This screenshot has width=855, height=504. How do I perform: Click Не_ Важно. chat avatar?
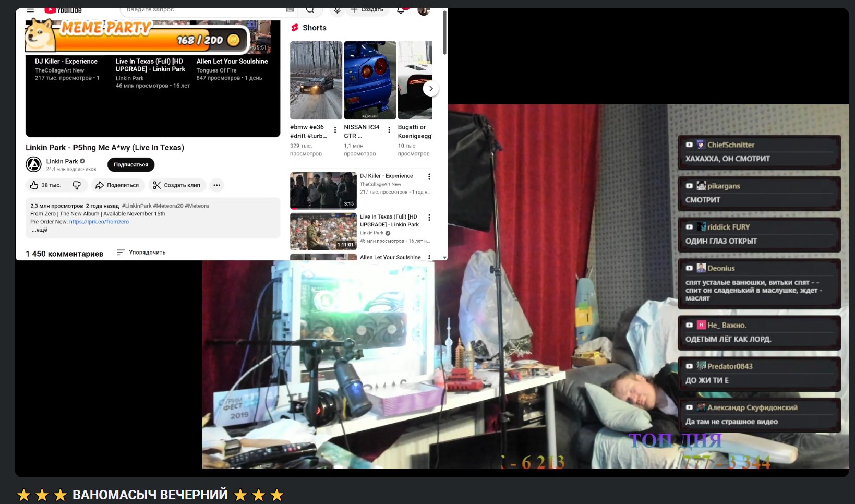pyautogui.click(x=701, y=325)
